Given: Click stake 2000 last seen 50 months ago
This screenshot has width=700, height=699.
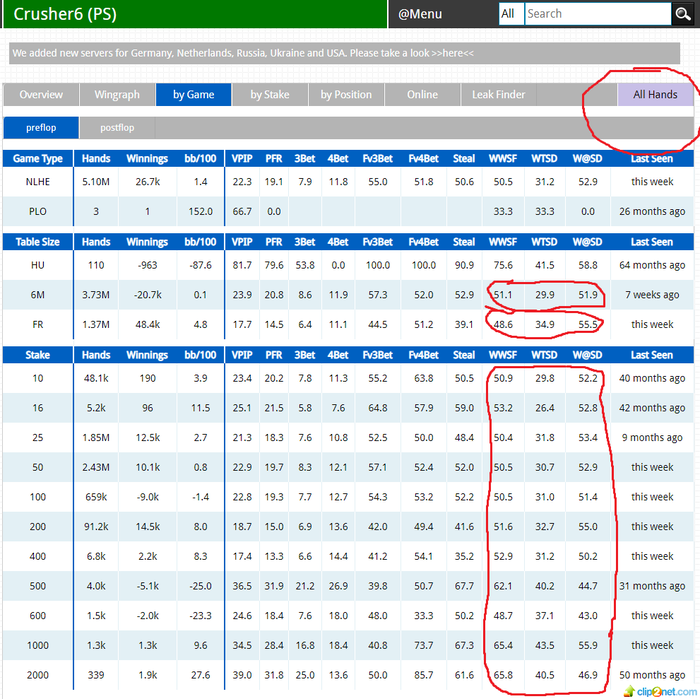Looking at the screenshot, I should [652, 675].
